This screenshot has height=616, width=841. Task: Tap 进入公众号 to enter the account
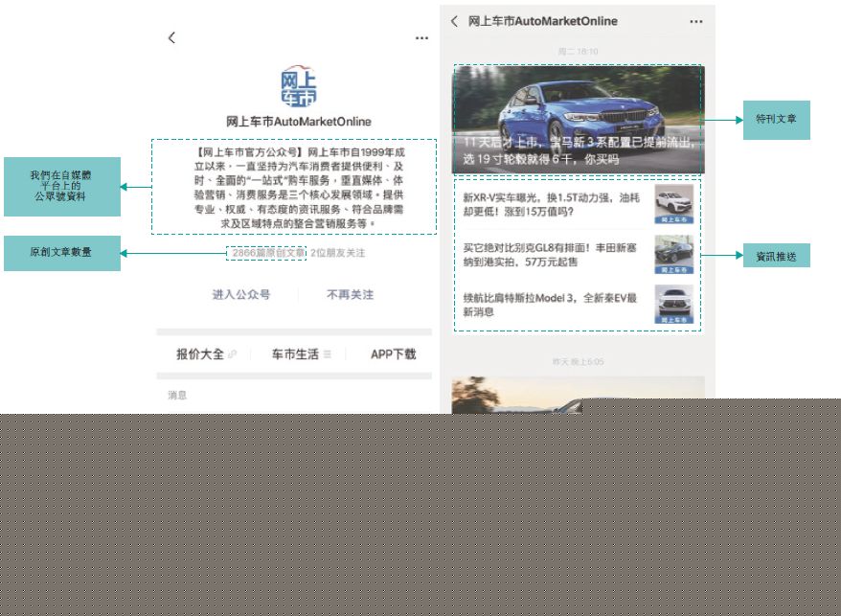pyautogui.click(x=241, y=294)
